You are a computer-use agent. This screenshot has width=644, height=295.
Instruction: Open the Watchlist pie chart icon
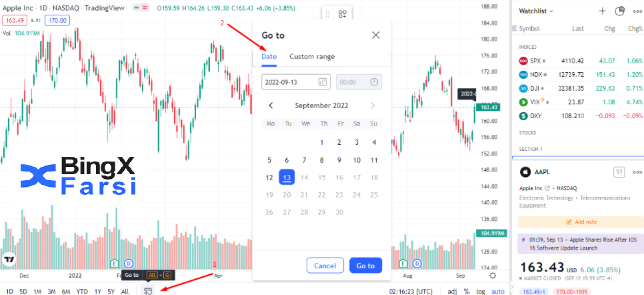pyautogui.click(x=620, y=11)
